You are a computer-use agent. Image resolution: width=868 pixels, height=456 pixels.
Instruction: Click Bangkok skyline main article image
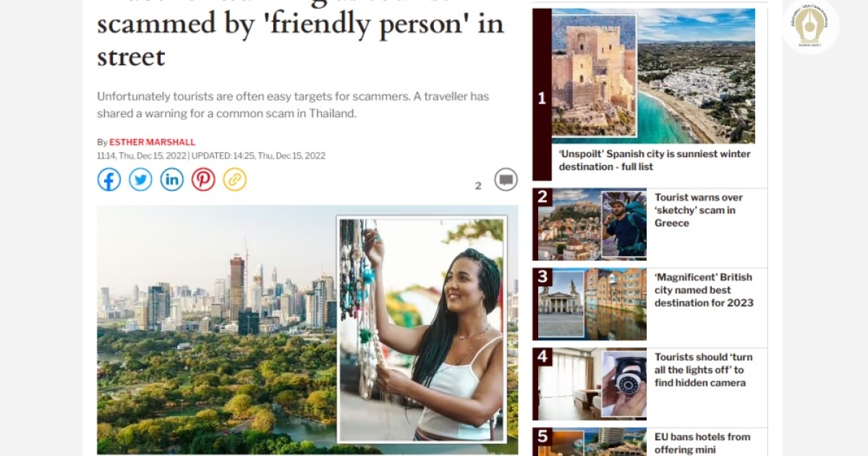point(217,329)
